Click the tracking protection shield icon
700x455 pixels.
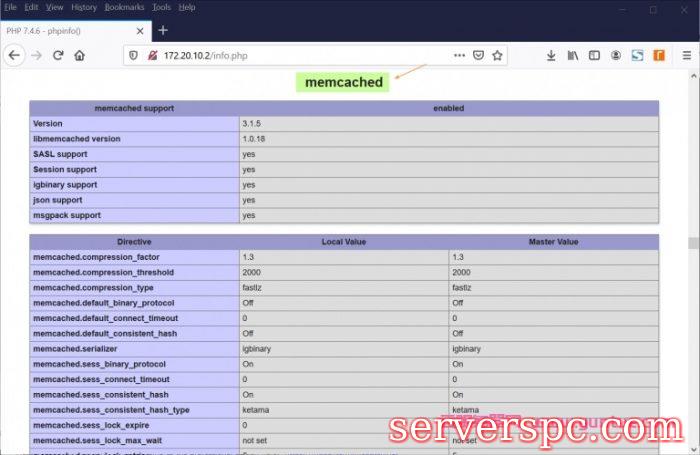(133, 55)
